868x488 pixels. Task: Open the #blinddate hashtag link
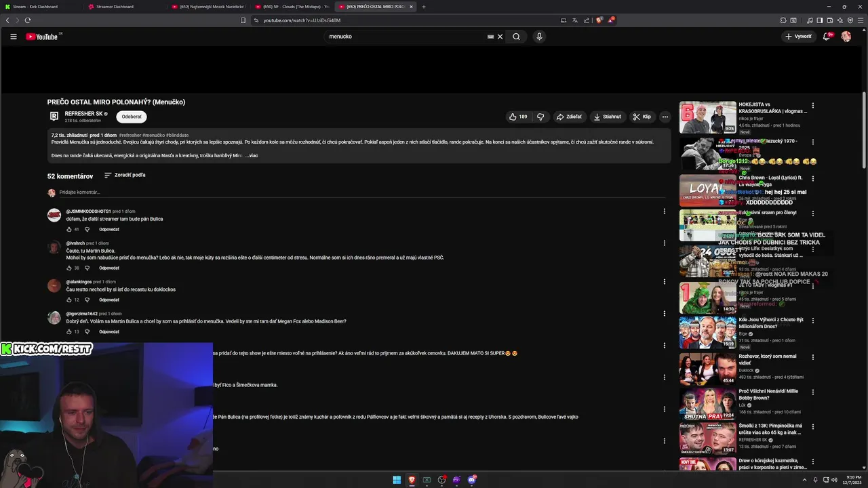point(178,136)
